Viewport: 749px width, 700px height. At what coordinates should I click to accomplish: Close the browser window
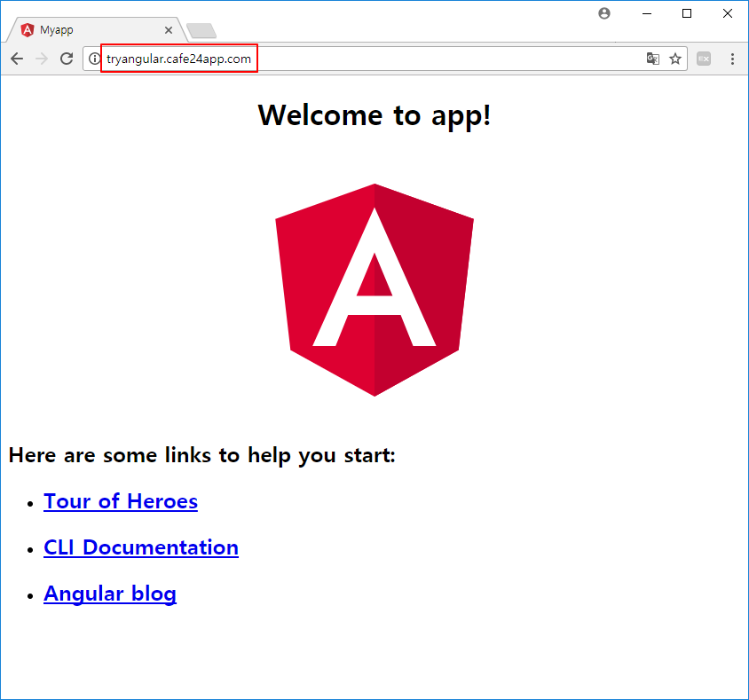click(728, 14)
